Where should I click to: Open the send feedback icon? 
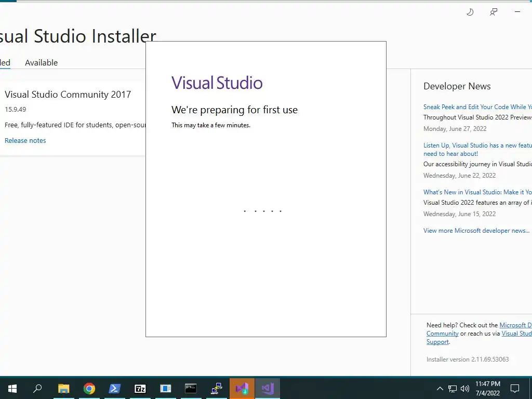click(x=494, y=12)
